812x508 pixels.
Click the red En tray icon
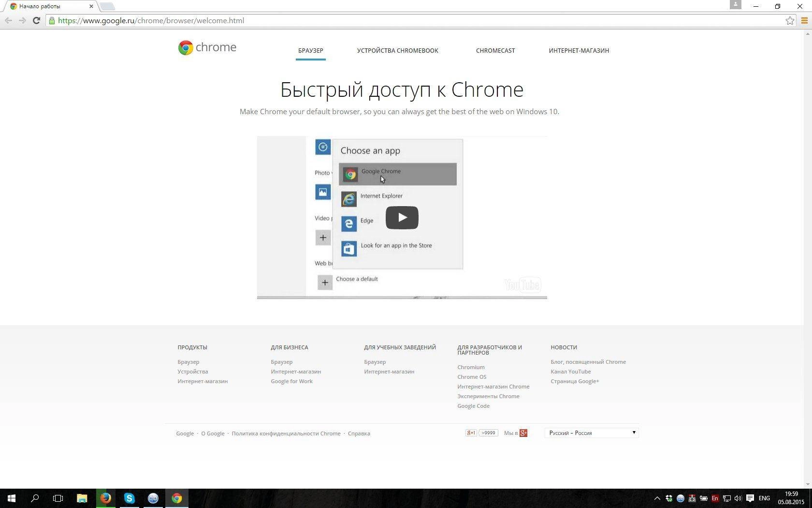(x=715, y=498)
